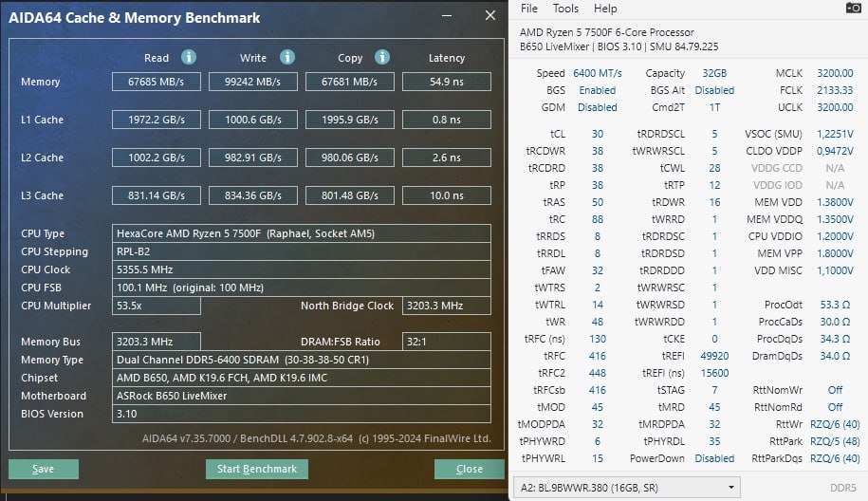The width and height of the screenshot is (868, 501).
Task: Select L3 Cache latency 10.0 ns
Action: (x=447, y=195)
